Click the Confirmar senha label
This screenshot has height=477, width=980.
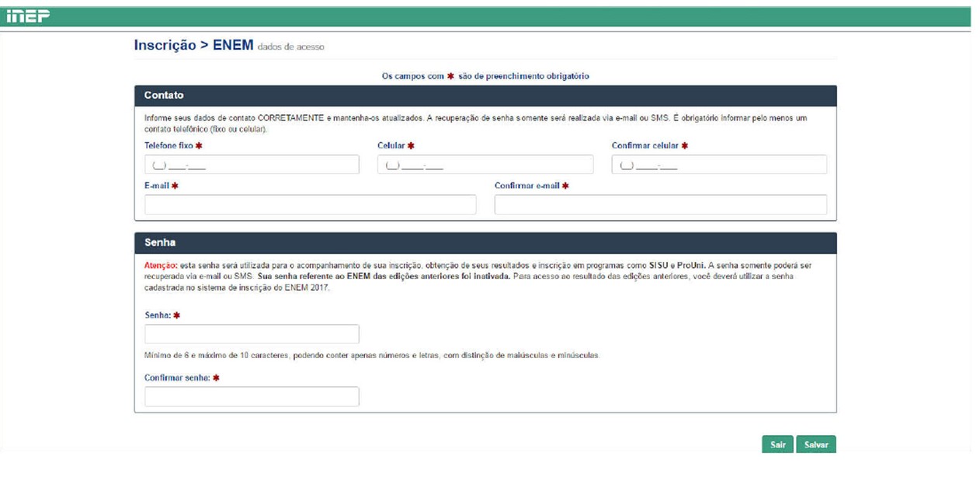pos(177,378)
